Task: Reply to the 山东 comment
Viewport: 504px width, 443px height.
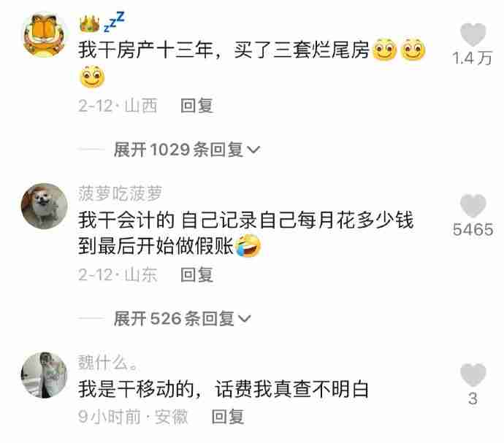Action: pos(196,275)
